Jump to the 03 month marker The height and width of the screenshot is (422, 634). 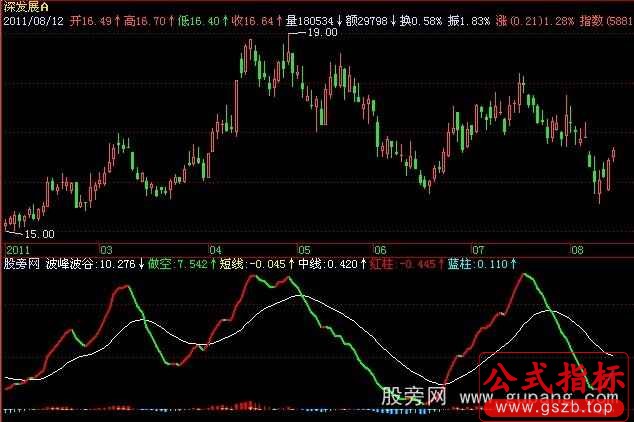[x=105, y=249]
